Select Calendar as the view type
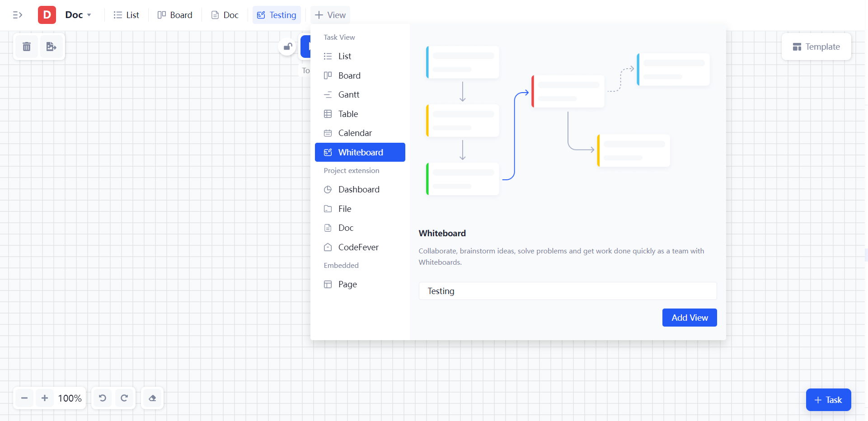 (x=355, y=133)
